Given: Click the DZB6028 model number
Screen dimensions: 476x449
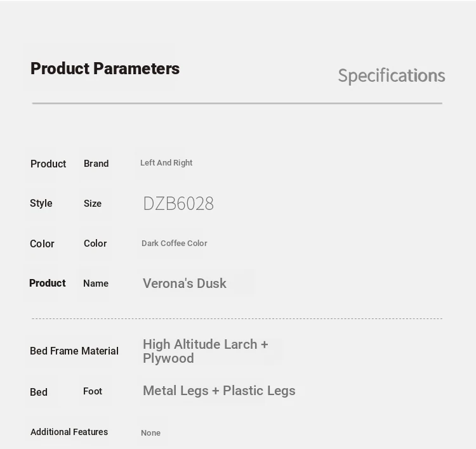Looking at the screenshot, I should click(x=178, y=204).
